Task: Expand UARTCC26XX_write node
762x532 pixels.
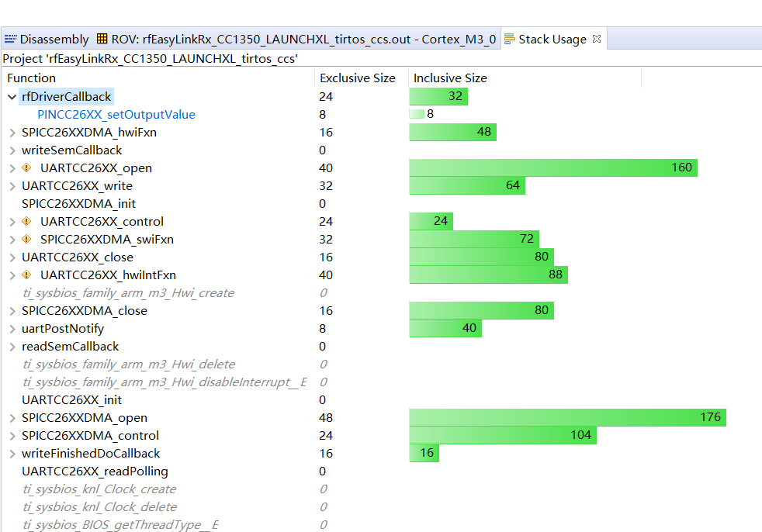Action: tap(12, 186)
